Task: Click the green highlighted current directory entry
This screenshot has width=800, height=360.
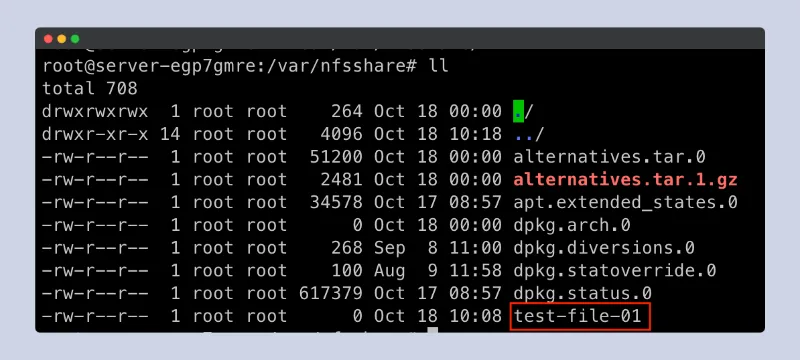Action: pos(518,112)
